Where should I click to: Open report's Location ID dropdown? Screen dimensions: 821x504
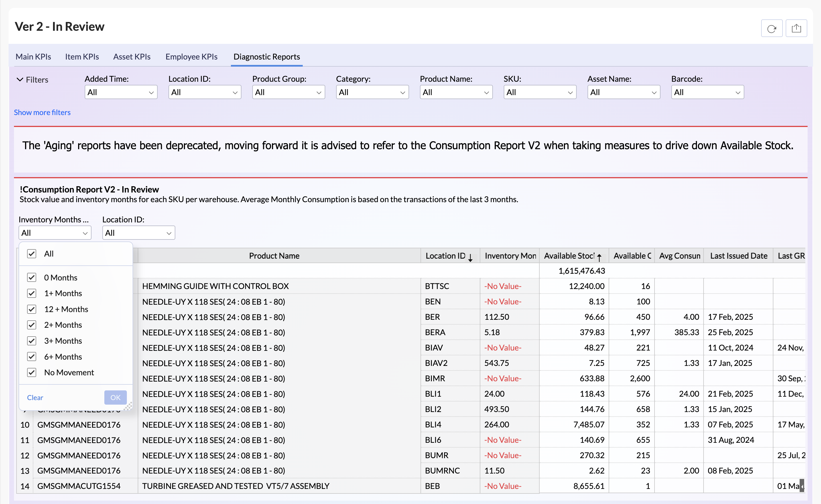pos(139,233)
